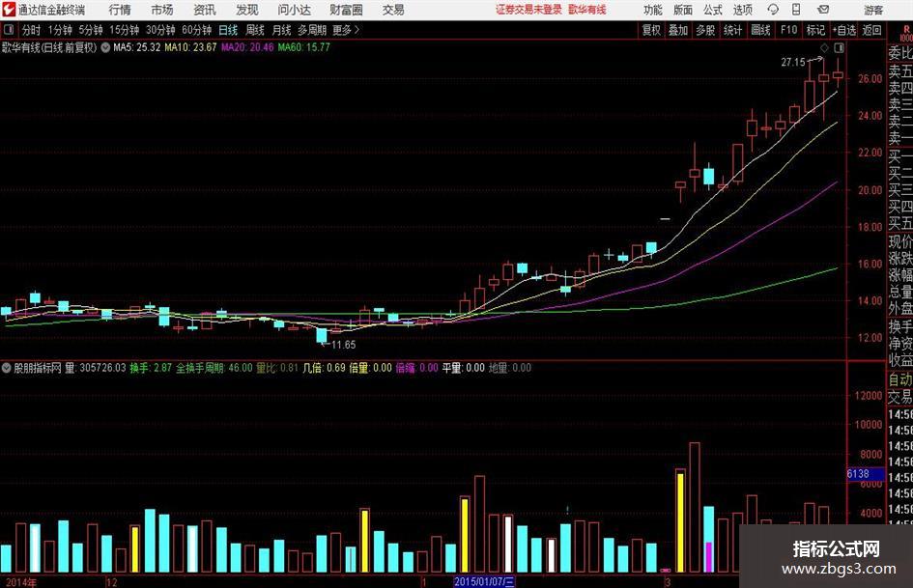
Task: Toggle the left panel icon beside 分时
Action: click(8, 30)
